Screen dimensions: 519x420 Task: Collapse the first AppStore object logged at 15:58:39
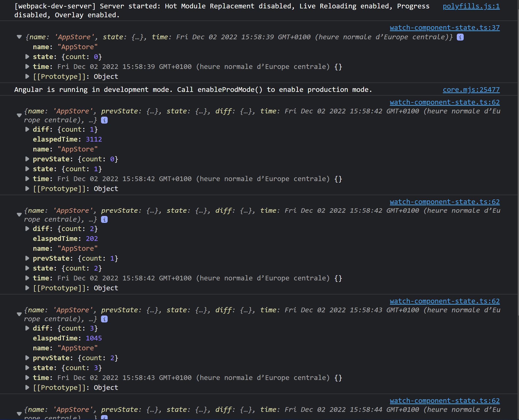pos(19,37)
